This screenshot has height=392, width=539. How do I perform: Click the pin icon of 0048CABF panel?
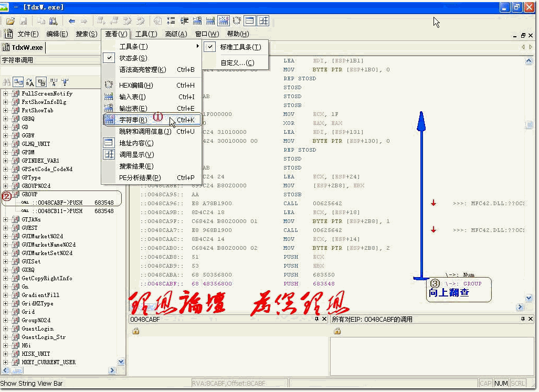coord(316,319)
